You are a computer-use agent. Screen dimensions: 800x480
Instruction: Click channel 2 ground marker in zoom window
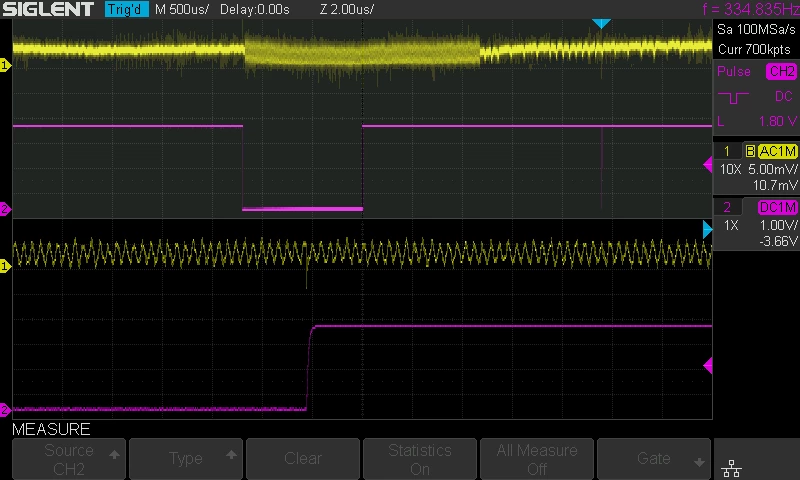click(5, 409)
